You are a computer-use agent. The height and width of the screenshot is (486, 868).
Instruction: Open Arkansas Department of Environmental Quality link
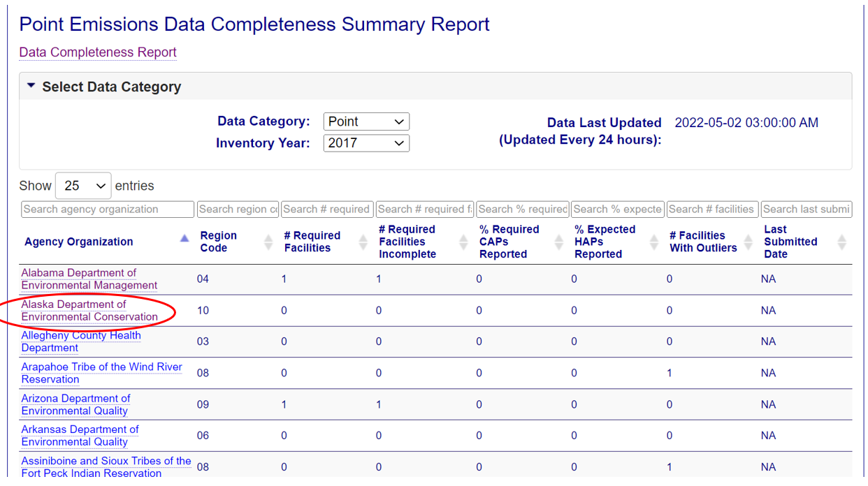[80, 436]
